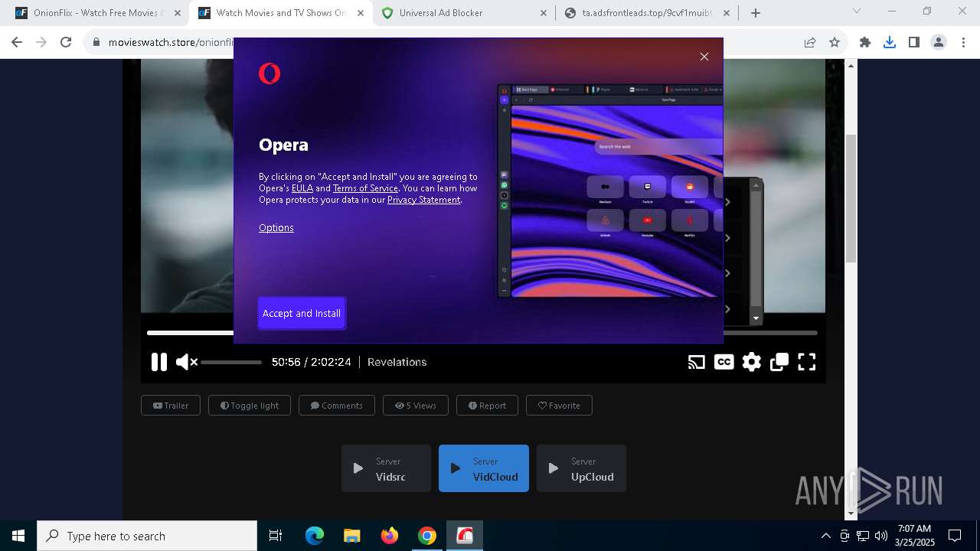Show hidden system tray icons
Screen dimensions: 980x551
[x=825, y=536]
